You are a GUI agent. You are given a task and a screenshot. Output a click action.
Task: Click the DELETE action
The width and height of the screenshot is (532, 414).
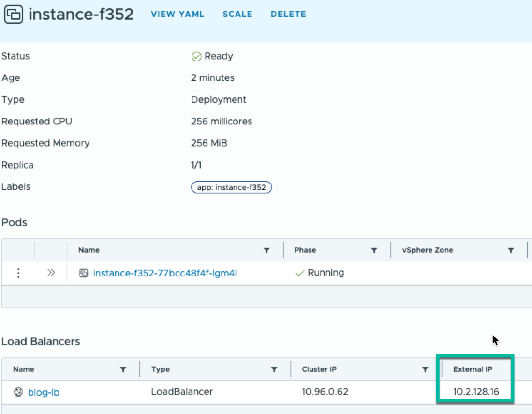(x=288, y=14)
